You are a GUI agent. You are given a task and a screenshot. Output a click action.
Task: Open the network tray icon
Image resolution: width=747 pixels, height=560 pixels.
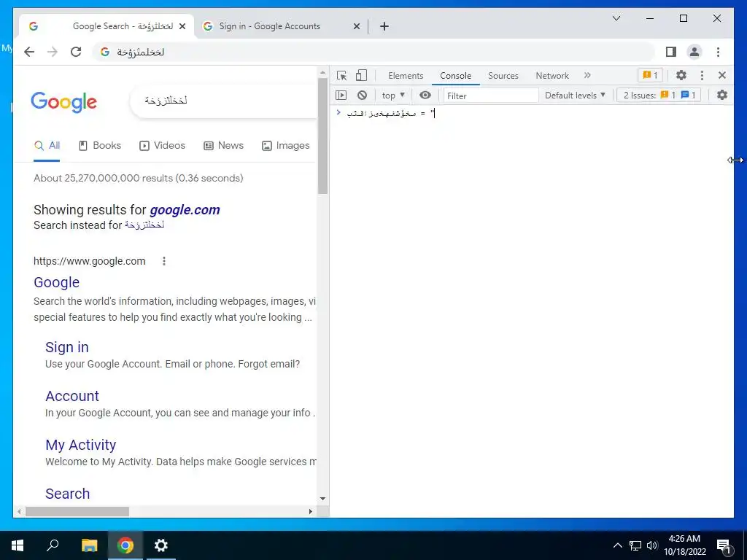pos(635,545)
